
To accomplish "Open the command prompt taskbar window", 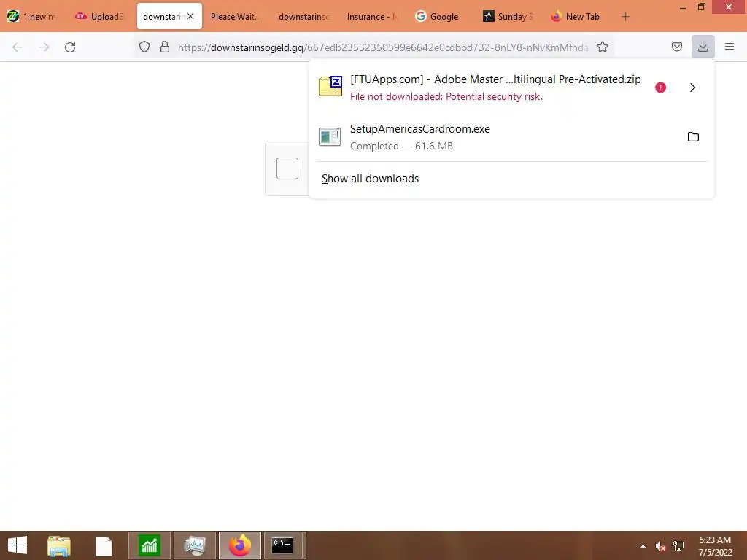I will [x=283, y=545].
